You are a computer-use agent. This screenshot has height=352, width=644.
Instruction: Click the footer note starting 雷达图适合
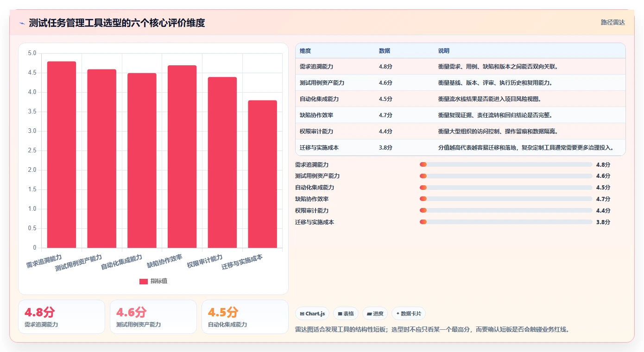pyautogui.click(x=432, y=330)
